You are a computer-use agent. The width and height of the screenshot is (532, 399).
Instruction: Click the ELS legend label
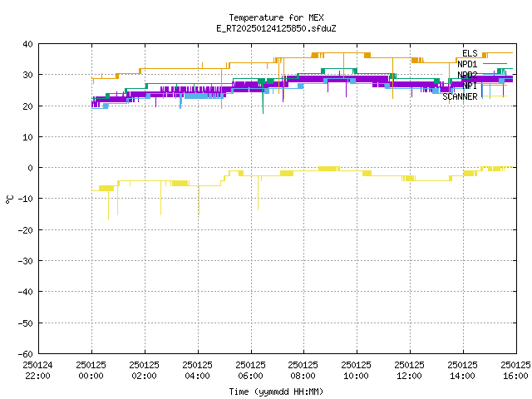470,53
